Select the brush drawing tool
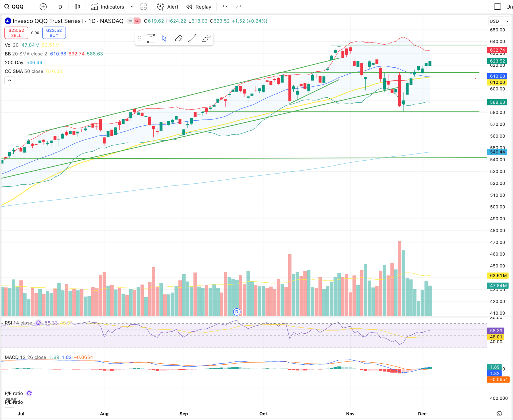Screen dimensions: 513x420 206,38
